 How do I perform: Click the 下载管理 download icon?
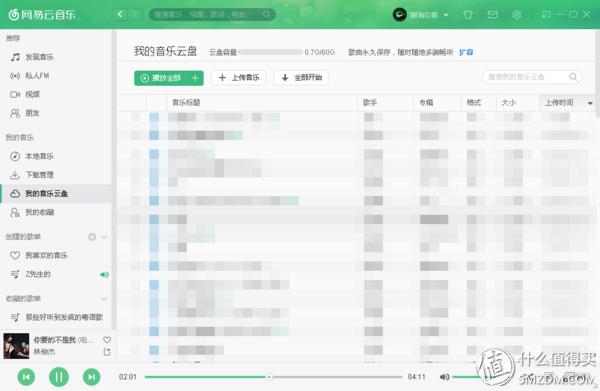(x=15, y=175)
